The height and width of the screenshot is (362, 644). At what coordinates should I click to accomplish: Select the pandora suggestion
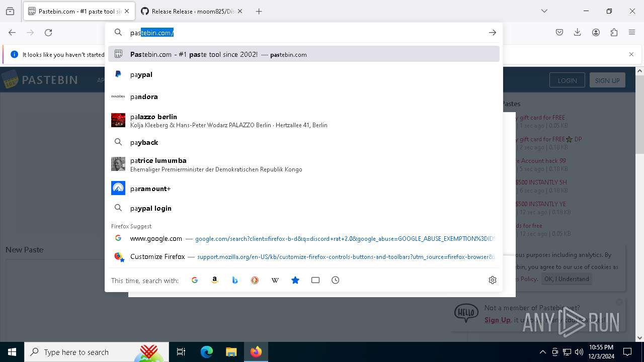click(304, 97)
